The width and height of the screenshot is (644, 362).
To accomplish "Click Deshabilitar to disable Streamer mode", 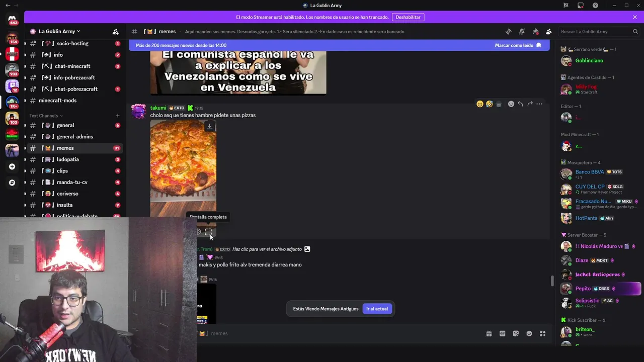I will pyautogui.click(x=408, y=17).
